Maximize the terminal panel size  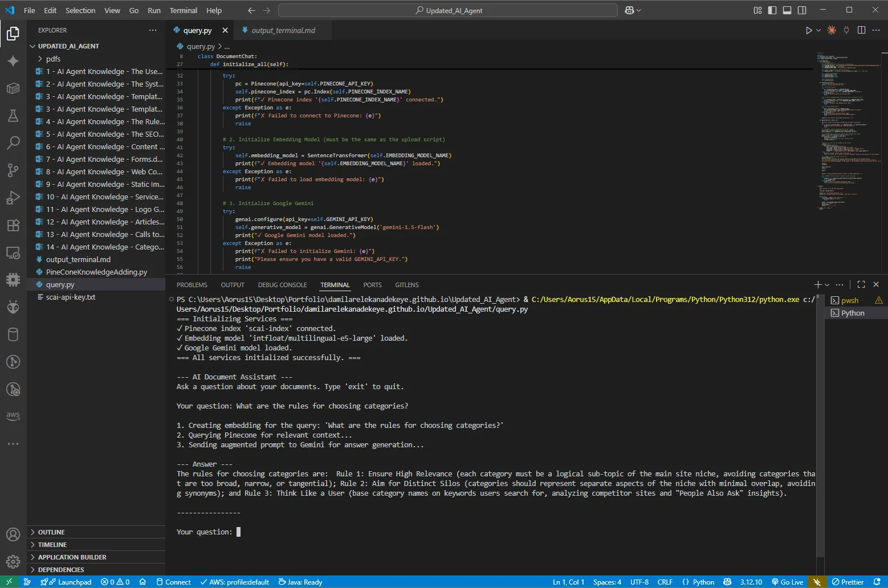tap(861, 284)
